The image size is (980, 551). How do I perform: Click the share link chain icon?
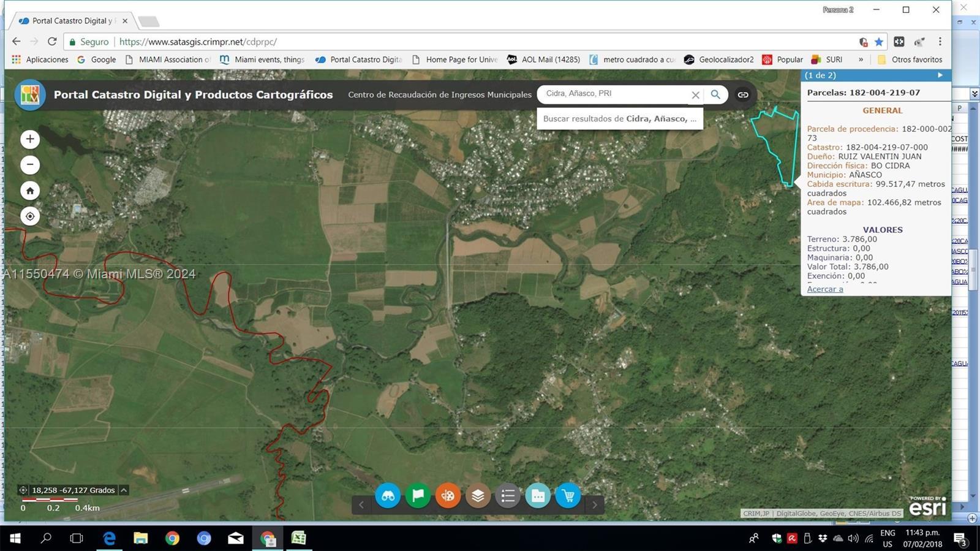pyautogui.click(x=743, y=94)
